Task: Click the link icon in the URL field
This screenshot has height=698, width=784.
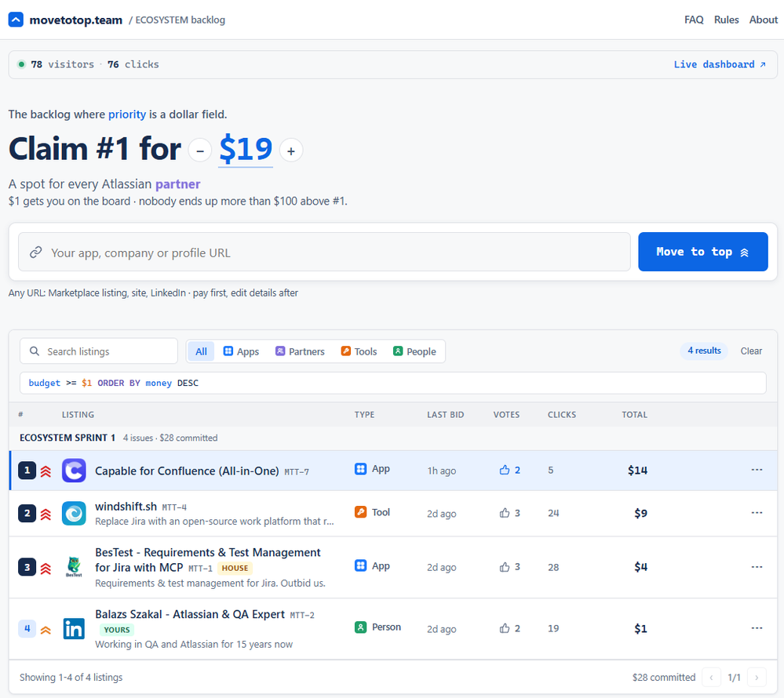Action: pyautogui.click(x=35, y=253)
